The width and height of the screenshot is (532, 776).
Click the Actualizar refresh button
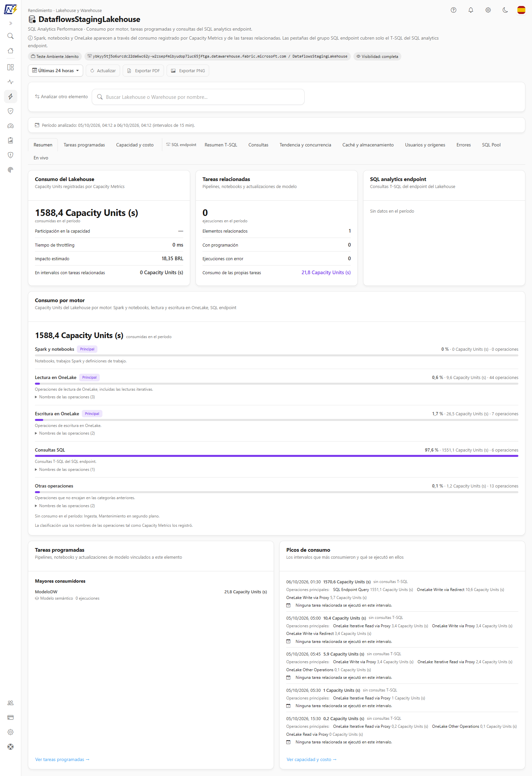coord(103,71)
